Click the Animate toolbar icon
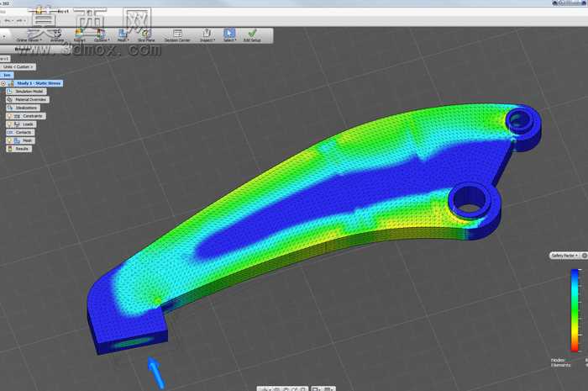588x391 pixels. pos(56,33)
